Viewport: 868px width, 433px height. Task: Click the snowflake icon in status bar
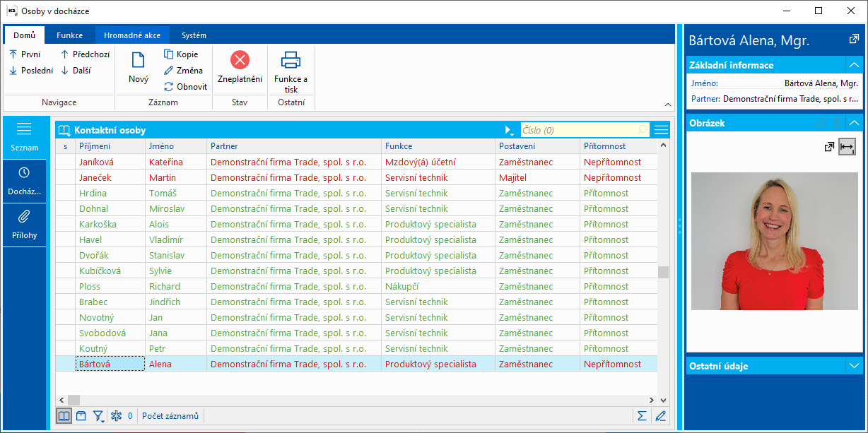[117, 416]
